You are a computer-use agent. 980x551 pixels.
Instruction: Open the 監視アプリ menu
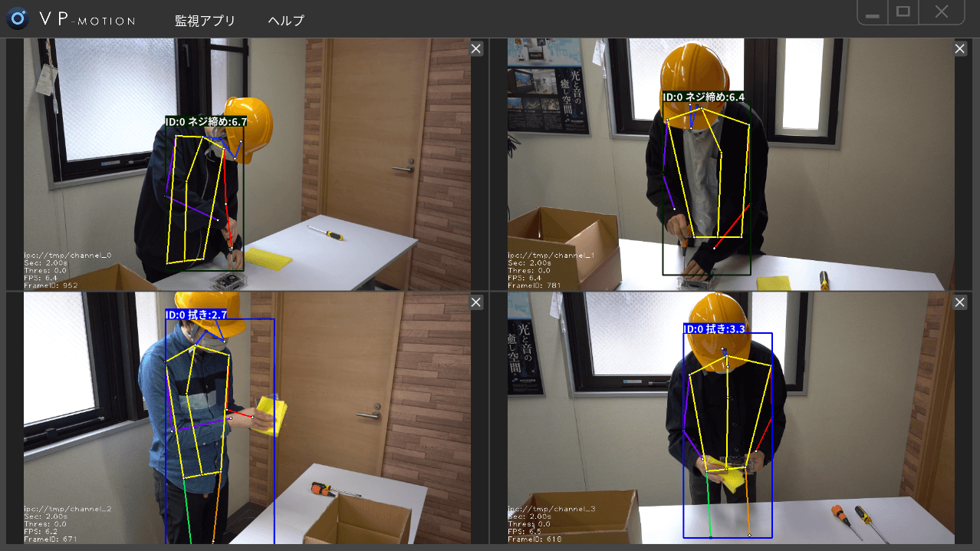pyautogui.click(x=205, y=21)
